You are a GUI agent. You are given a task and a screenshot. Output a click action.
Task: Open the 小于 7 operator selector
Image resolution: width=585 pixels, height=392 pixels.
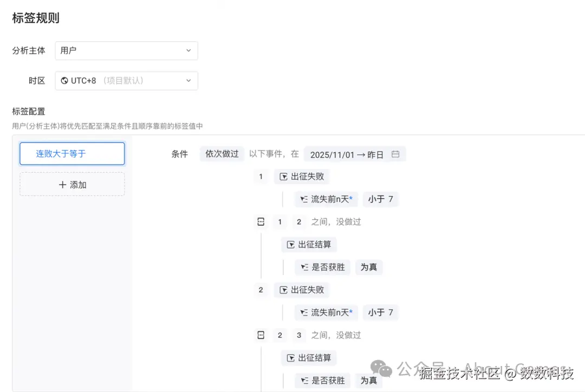pyautogui.click(x=381, y=199)
